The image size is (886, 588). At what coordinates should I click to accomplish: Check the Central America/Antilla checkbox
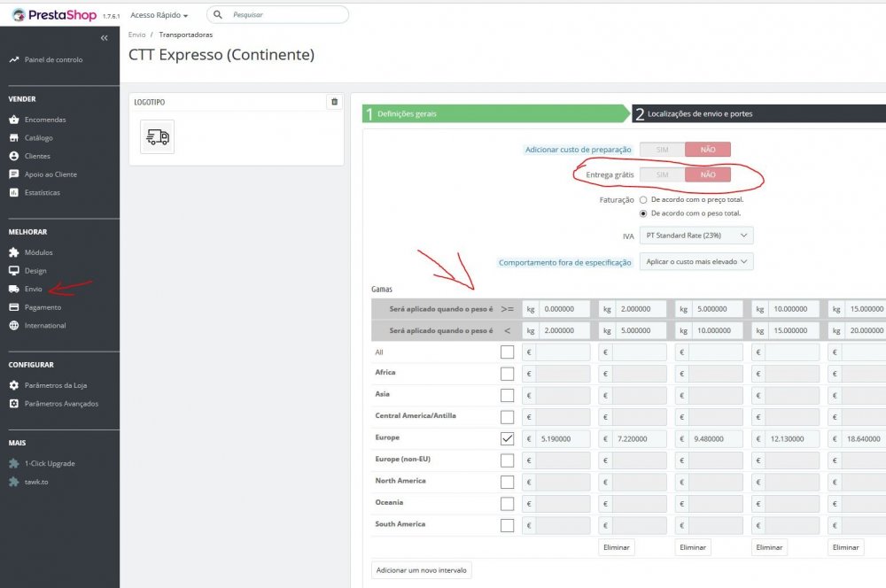(508, 417)
